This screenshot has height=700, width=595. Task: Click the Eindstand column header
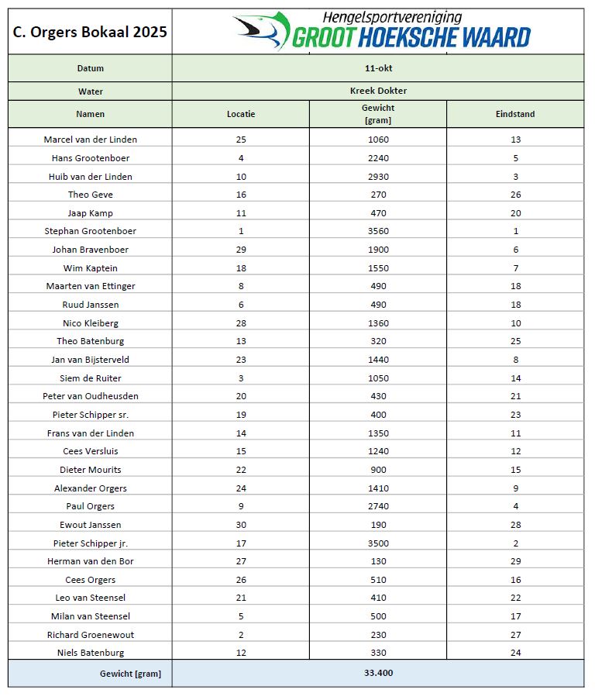515,114
